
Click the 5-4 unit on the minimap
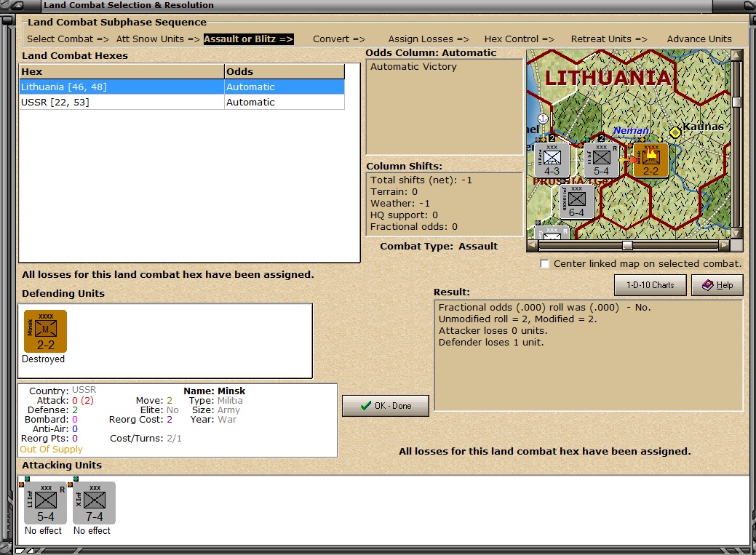(601, 160)
